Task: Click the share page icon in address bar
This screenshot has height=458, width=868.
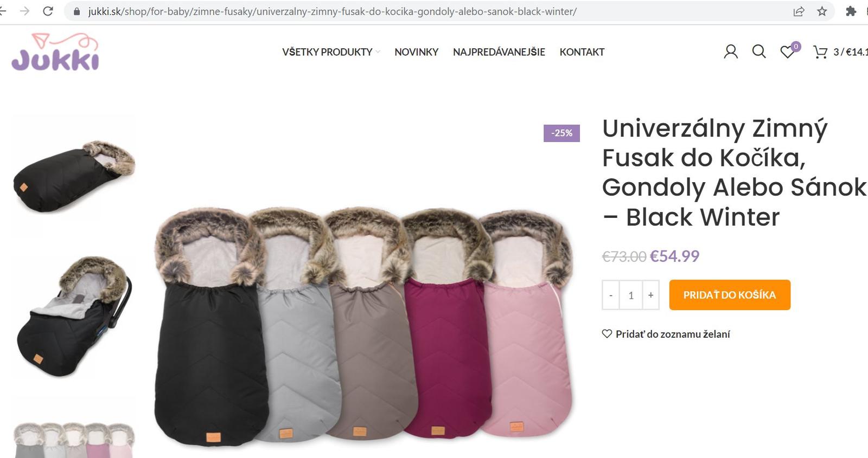Action: point(799,11)
